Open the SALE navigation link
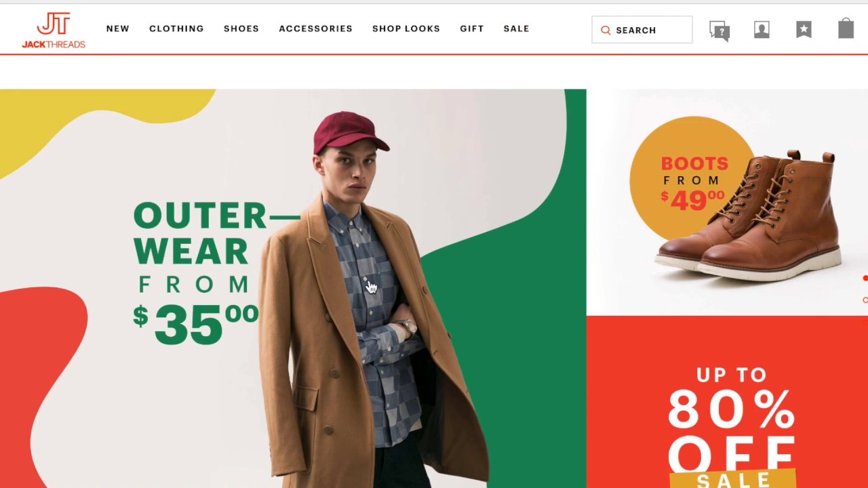The height and width of the screenshot is (488, 868). (516, 28)
